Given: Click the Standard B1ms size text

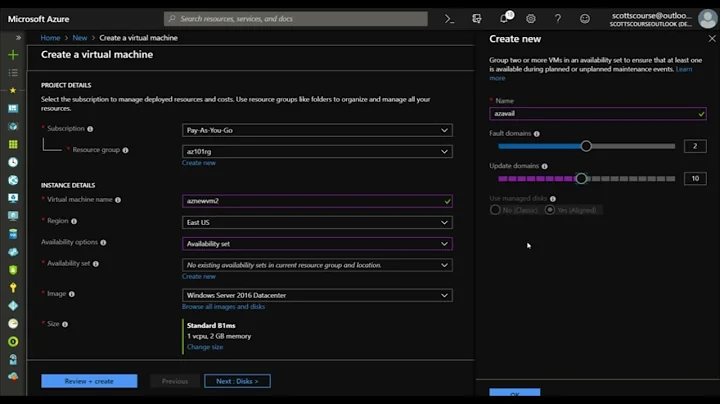Looking at the screenshot, I should [x=211, y=325].
